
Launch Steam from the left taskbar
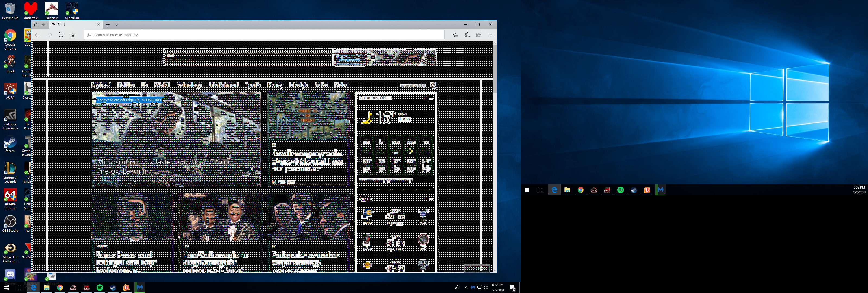point(113,288)
